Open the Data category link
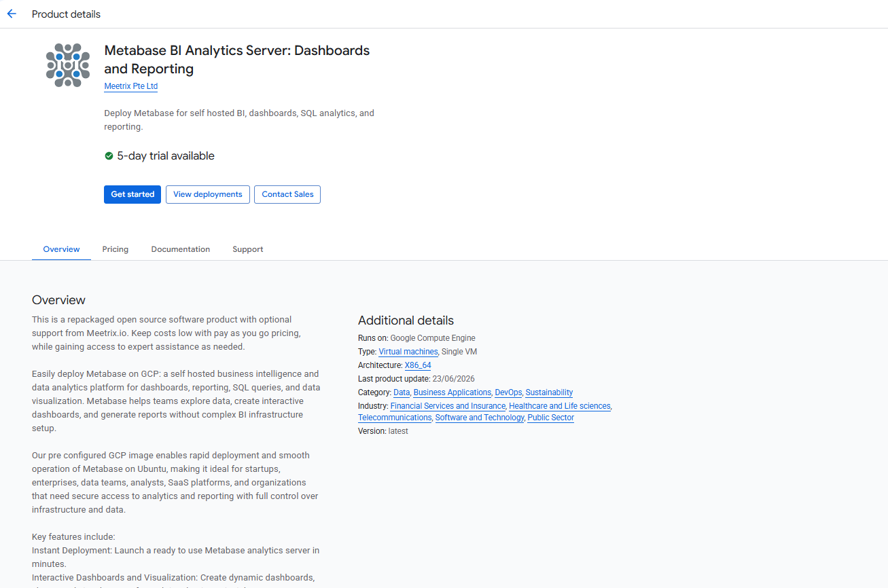 point(402,392)
